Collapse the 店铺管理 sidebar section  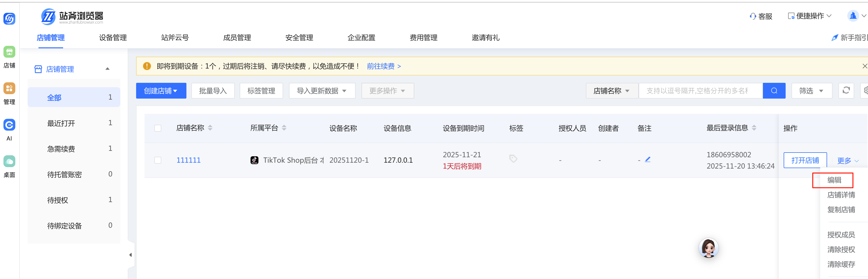tap(108, 69)
